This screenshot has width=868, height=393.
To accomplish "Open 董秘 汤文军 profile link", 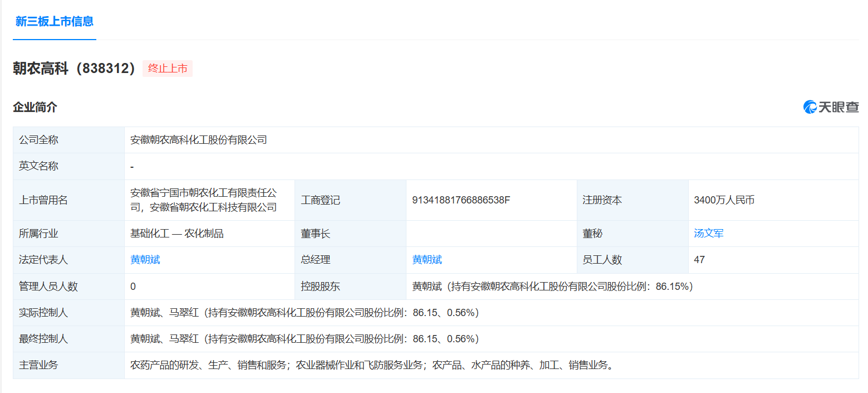I will [x=709, y=234].
